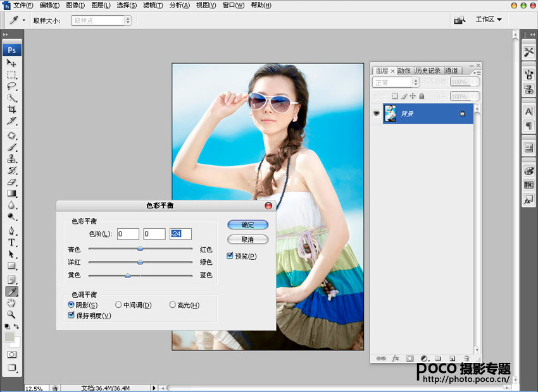Open the sample size (取样大小) dropdown
This screenshot has height=392, width=538.
pos(101,20)
